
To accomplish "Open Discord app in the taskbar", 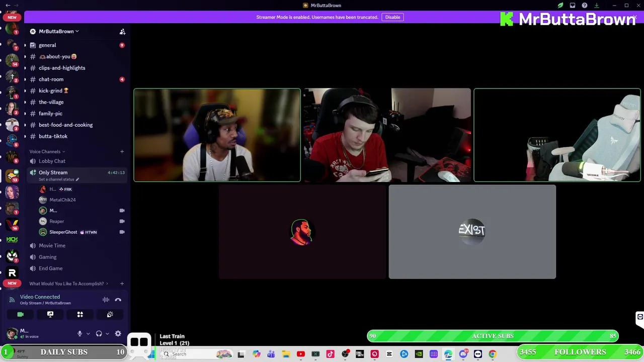I will point(463,354).
